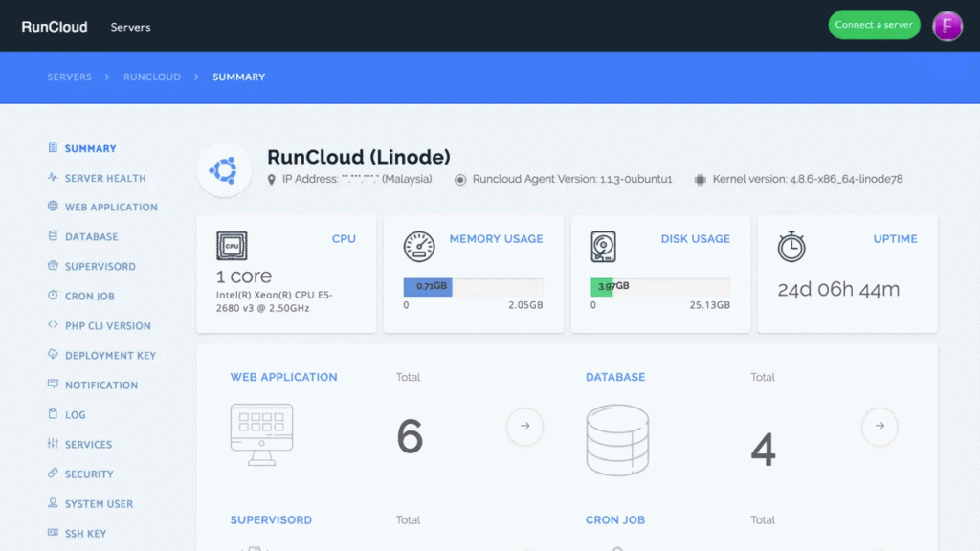Click the SUPERVISORD card heading
This screenshot has height=551, width=980.
coord(271,519)
